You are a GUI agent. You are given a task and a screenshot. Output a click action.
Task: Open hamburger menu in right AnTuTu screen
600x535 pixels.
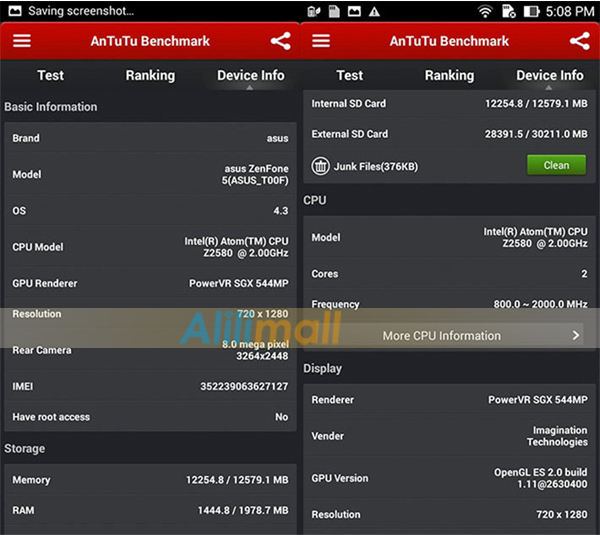321,41
